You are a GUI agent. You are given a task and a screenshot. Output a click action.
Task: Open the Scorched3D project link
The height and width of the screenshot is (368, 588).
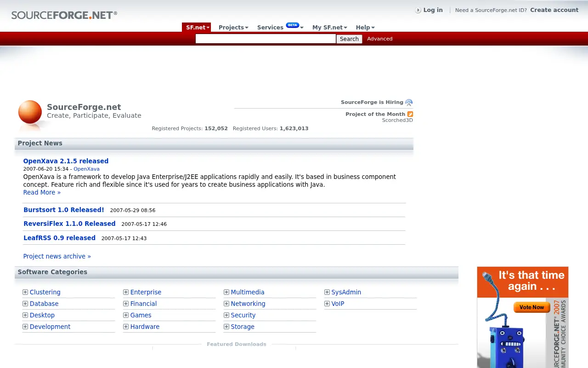tap(397, 120)
